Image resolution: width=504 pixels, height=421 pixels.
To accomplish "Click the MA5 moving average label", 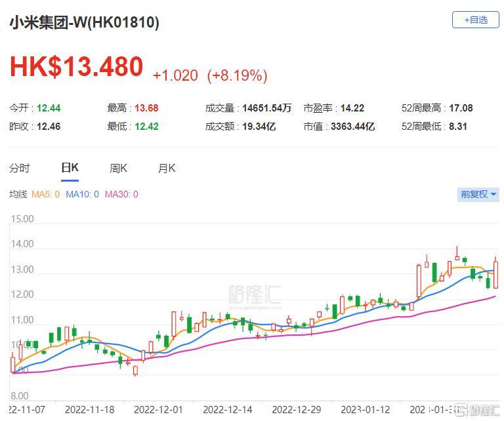I will (x=45, y=194).
